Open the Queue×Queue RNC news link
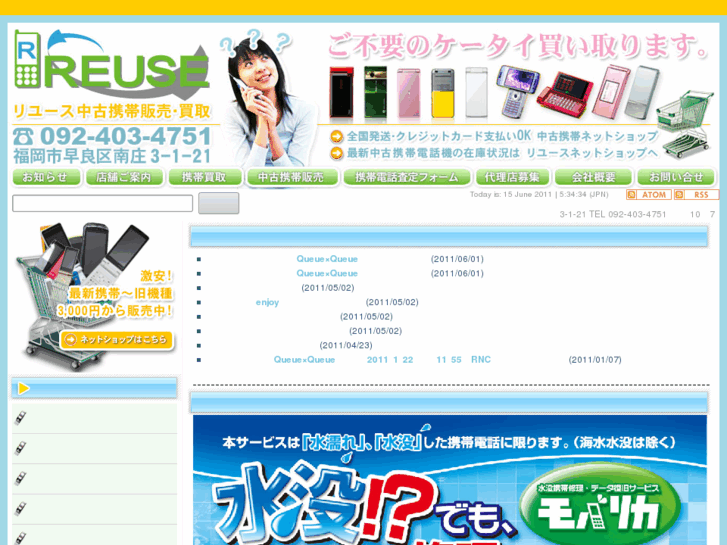This screenshot has width=727, height=545. [x=382, y=360]
